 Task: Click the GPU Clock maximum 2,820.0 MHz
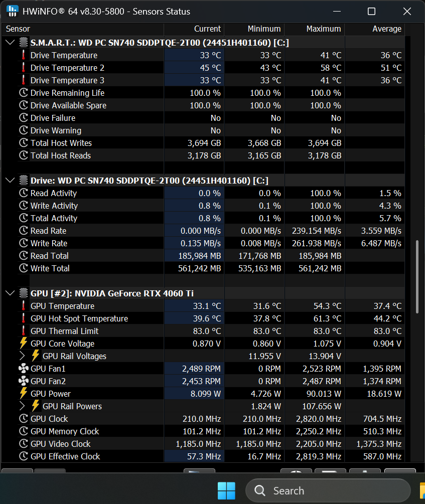click(x=319, y=419)
